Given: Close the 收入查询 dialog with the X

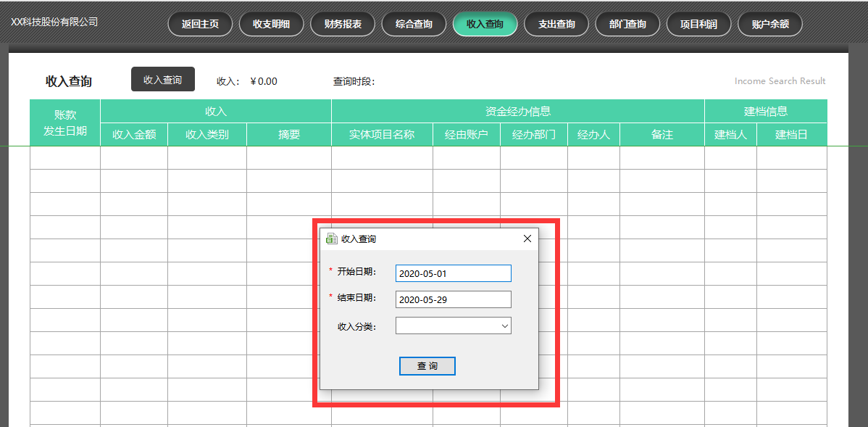Looking at the screenshot, I should click(x=527, y=238).
